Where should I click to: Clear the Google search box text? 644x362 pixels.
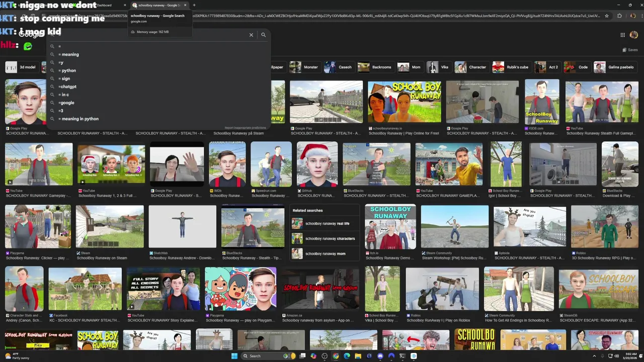[x=251, y=35]
